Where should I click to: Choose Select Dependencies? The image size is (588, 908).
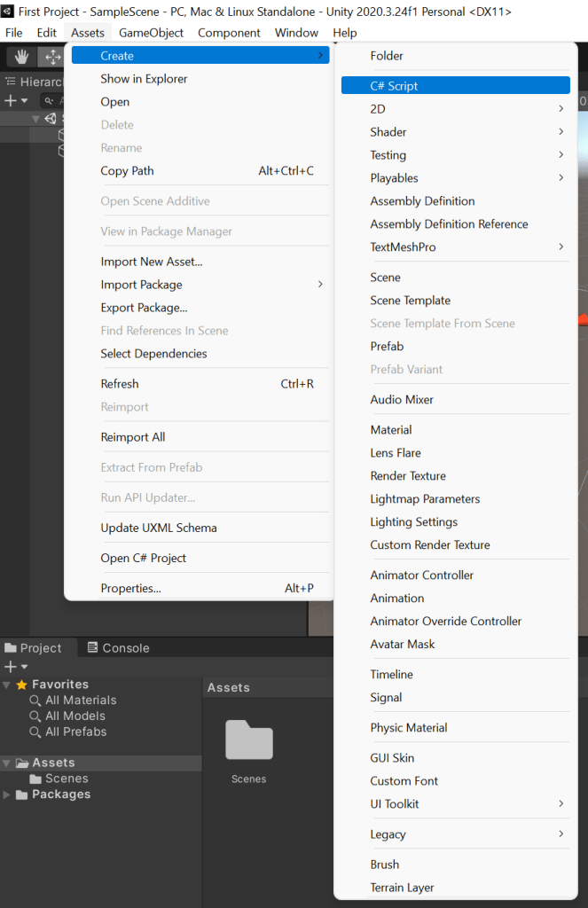200,353
